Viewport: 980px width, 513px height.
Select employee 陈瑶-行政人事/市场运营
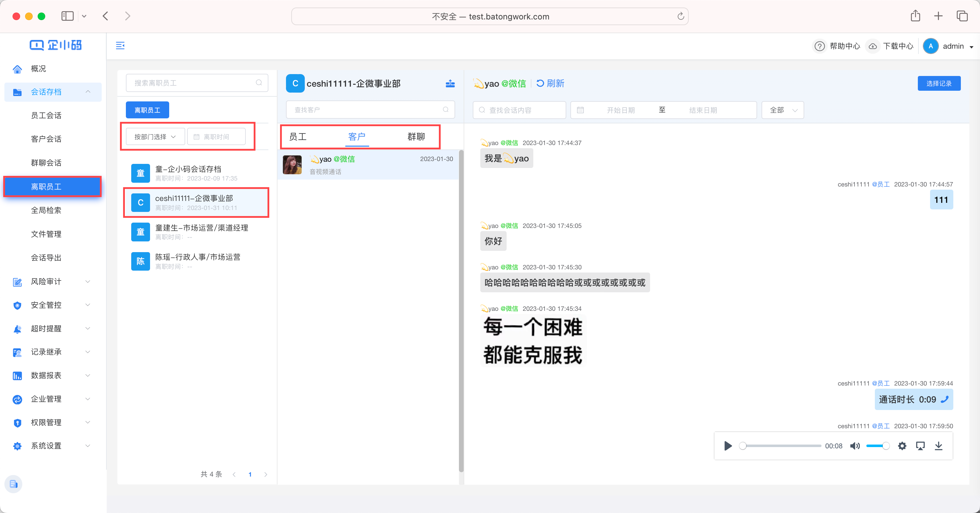[197, 262]
